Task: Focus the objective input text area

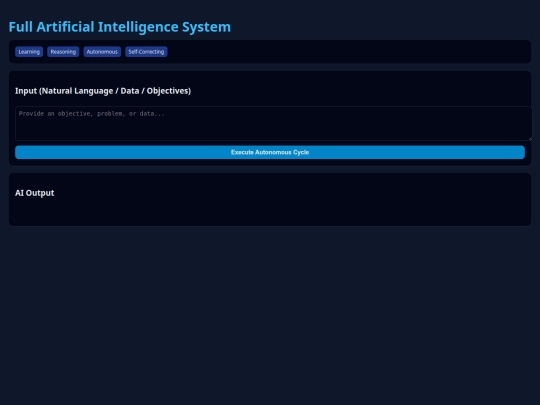Action: point(273,123)
